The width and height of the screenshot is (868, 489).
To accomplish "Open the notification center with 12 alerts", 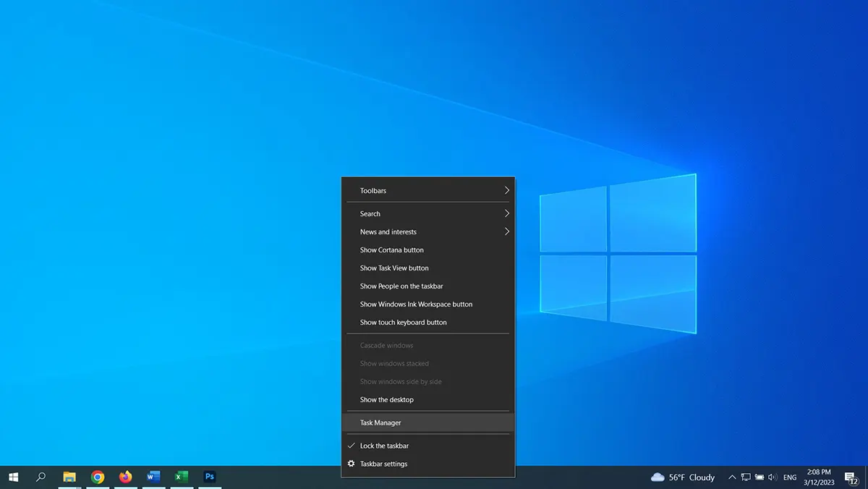I will (851, 477).
